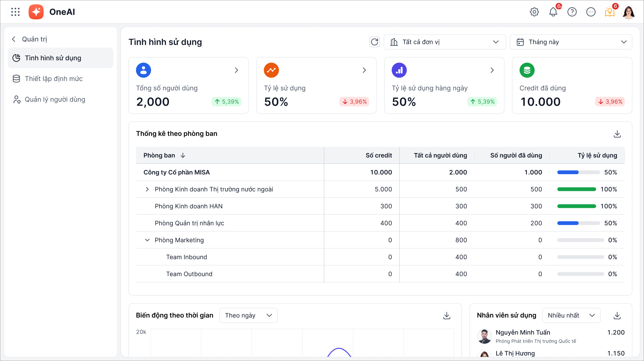Screen dimensions: 644x361
Task: Go to Thiết lập định mức menu
Action: coord(54,79)
